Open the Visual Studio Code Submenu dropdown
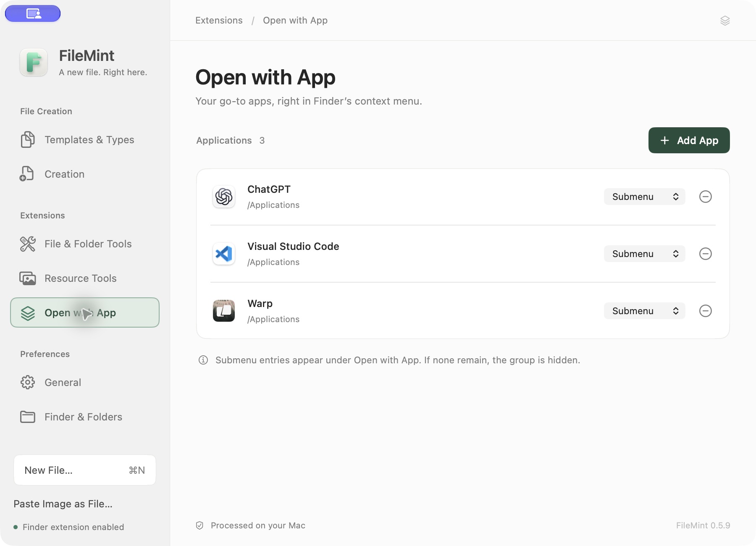 645,254
